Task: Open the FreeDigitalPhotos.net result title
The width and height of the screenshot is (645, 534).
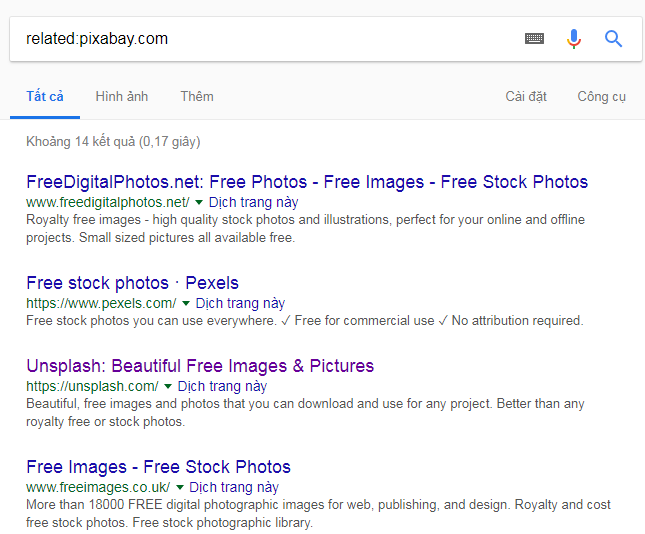Action: pyautogui.click(x=307, y=182)
